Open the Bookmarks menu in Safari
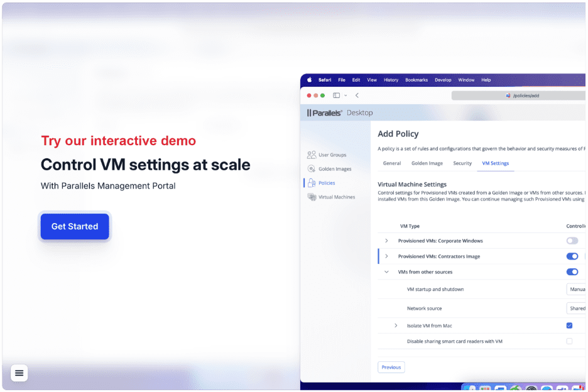The width and height of the screenshot is (588, 392). pos(416,80)
